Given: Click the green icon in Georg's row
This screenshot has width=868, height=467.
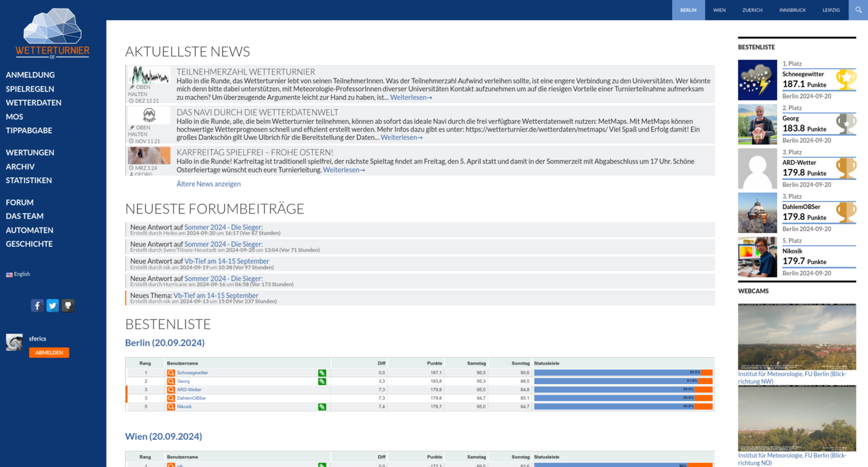Looking at the screenshot, I should (x=322, y=381).
